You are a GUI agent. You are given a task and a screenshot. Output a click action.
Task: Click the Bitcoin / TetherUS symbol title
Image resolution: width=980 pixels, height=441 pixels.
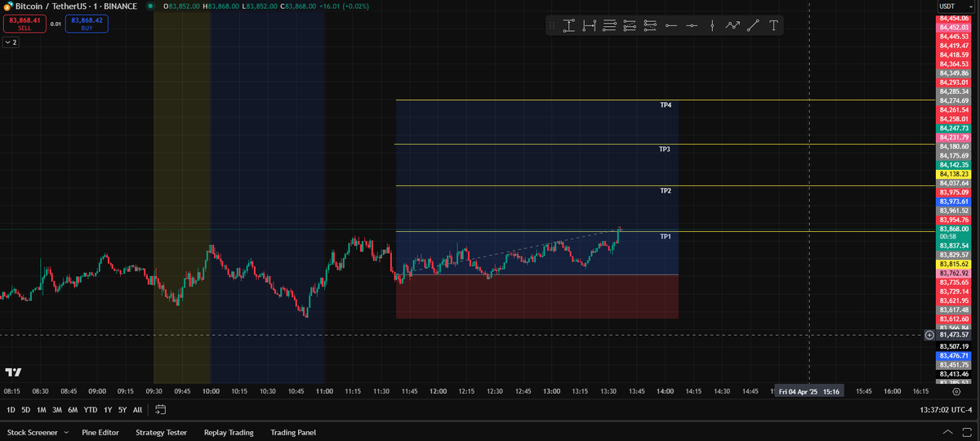tap(76, 6)
